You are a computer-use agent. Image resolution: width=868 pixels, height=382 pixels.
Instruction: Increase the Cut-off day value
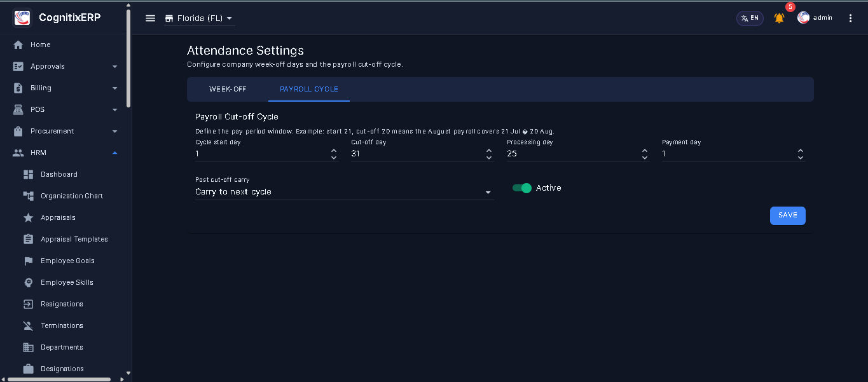point(489,151)
